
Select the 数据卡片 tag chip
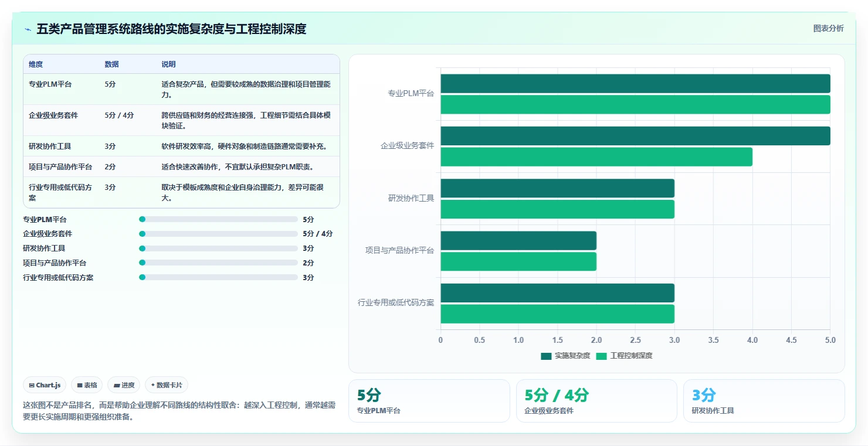point(167,385)
